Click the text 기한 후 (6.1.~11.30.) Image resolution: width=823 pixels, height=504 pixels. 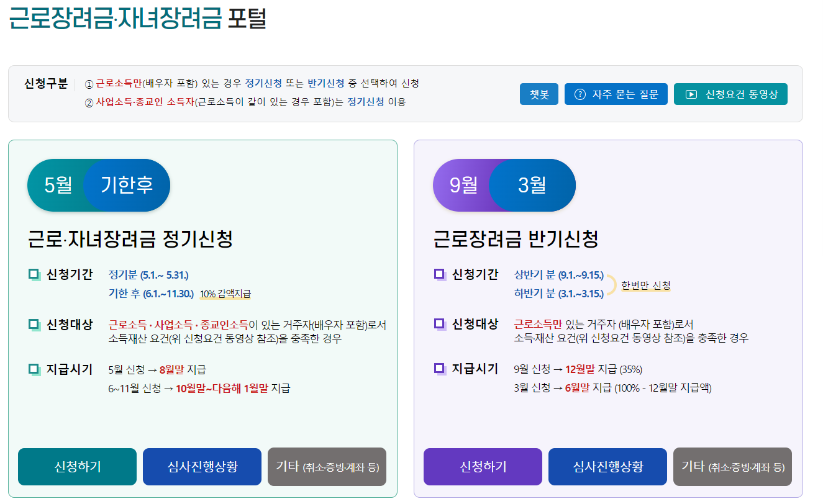coord(151,293)
